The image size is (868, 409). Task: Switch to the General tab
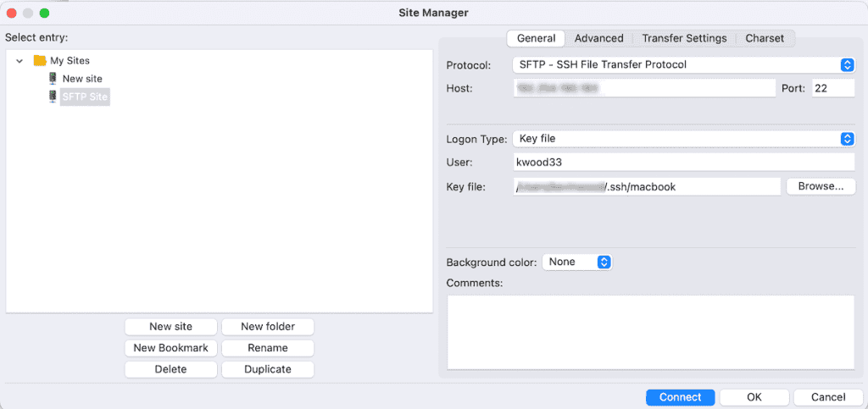coord(536,38)
